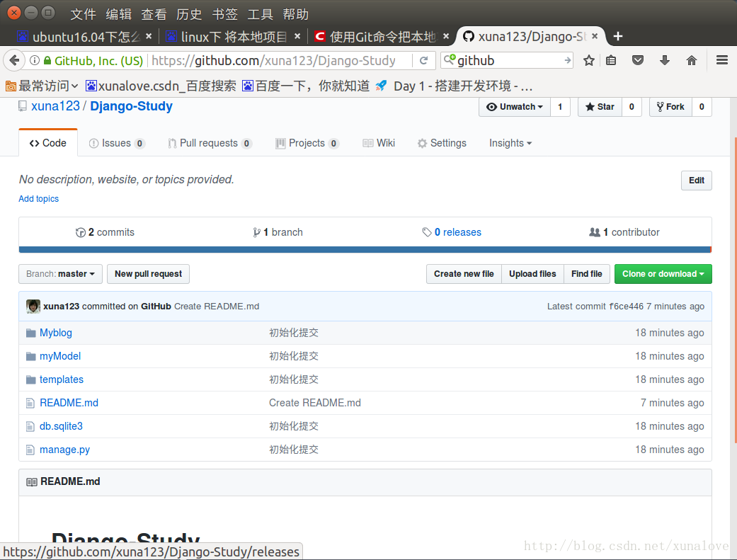Click the search engine magnifier icon

pyautogui.click(x=450, y=59)
